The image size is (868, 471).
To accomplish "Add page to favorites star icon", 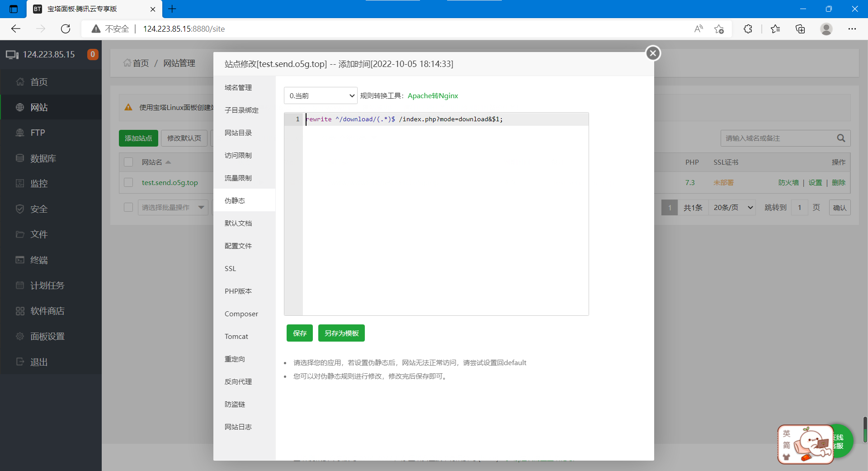I will coord(719,29).
